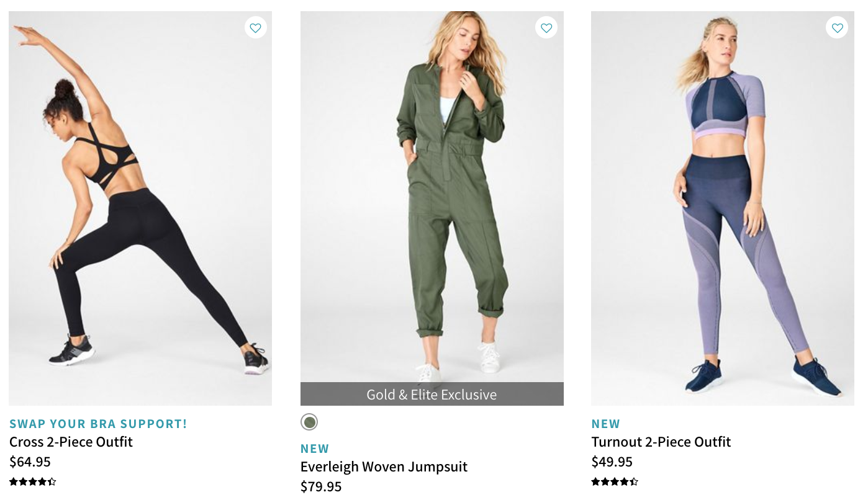Click the Cross 2-Piece Outfit product image
This screenshot has height=500, width=868.
tap(140, 208)
